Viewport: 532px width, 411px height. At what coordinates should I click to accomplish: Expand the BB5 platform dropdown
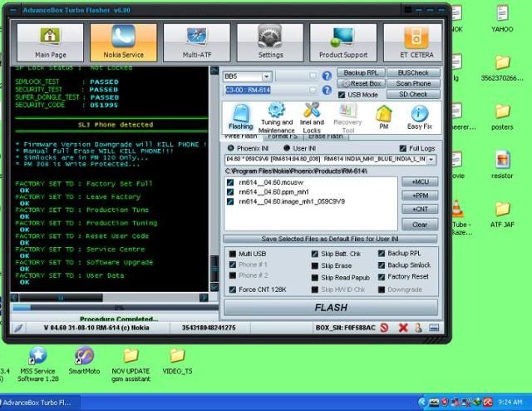(267, 77)
